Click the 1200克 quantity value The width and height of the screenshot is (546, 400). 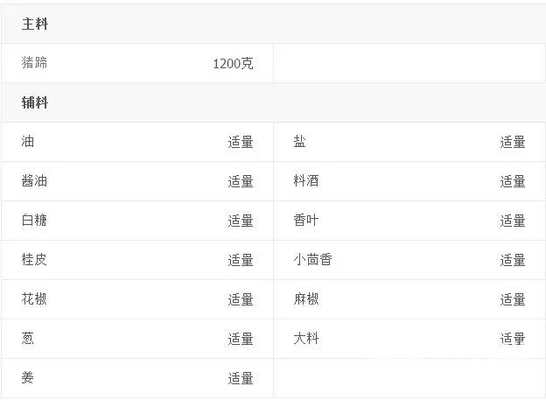tap(233, 63)
